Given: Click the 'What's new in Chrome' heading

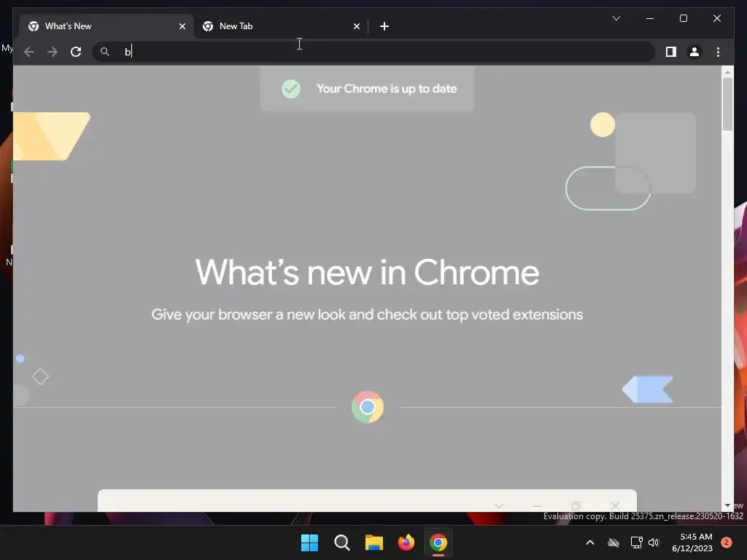Looking at the screenshot, I should (x=368, y=273).
